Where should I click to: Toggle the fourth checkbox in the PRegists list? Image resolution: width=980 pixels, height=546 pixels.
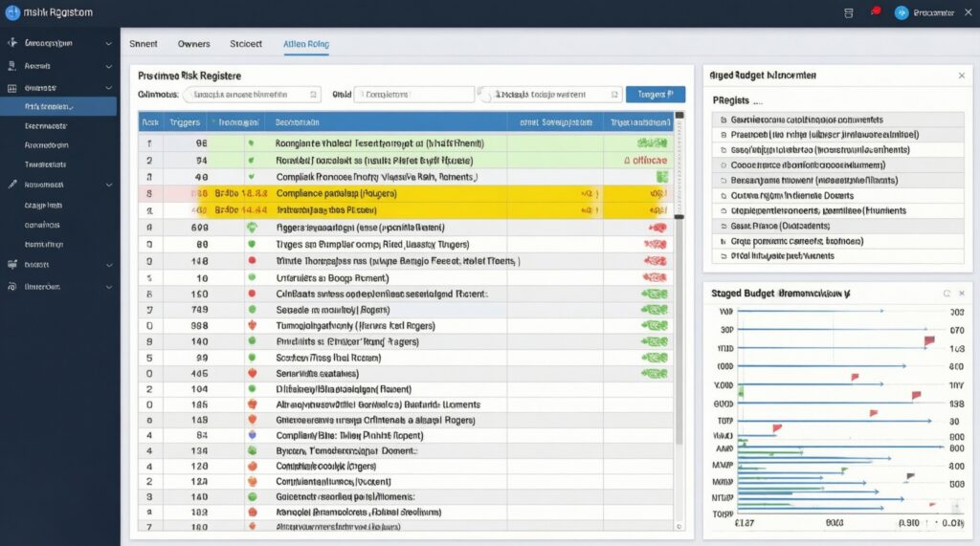722,164
